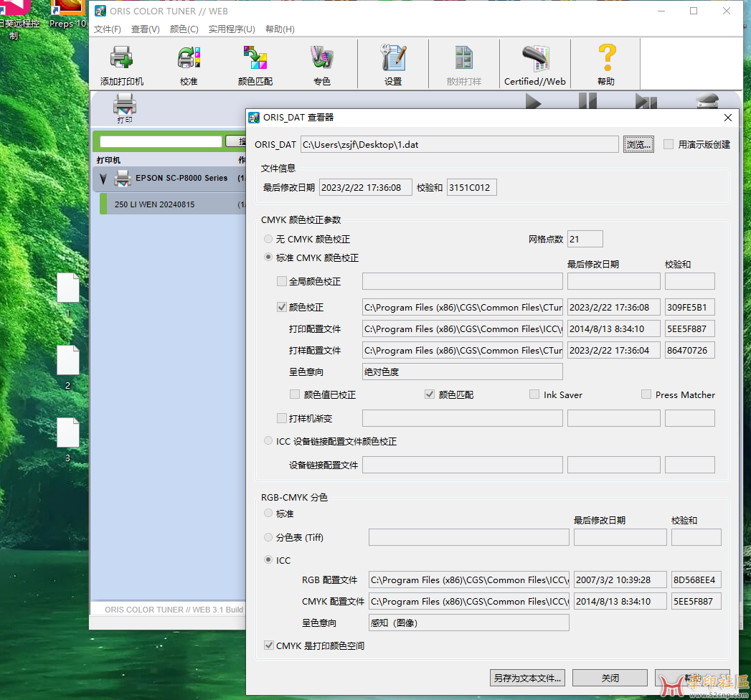Screen dimensions: 751x700
Task: Toggle the 颜色匹配 checkbox
Action: (x=430, y=394)
